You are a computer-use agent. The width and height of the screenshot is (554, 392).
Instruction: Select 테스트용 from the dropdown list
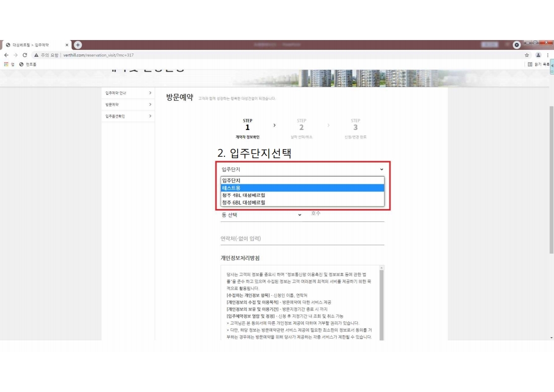[302, 188]
